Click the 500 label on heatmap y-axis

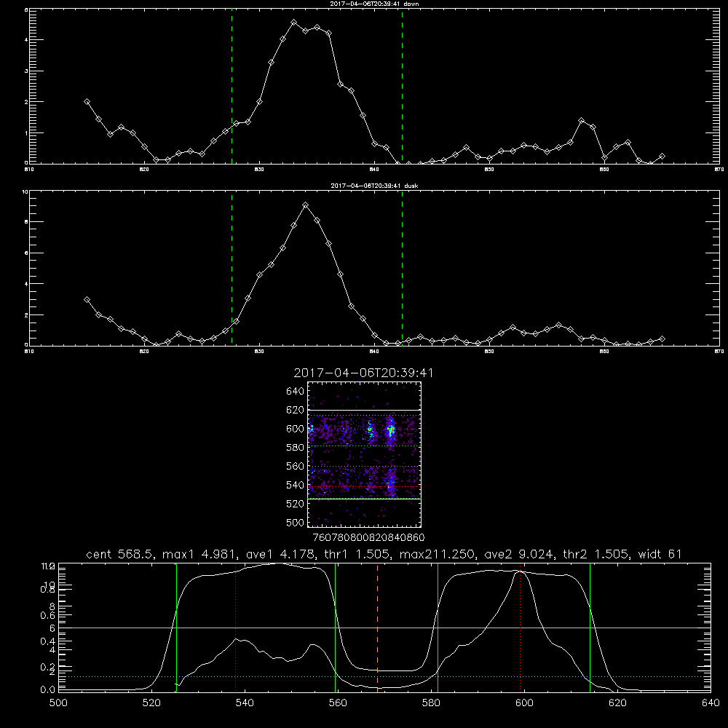point(296,522)
